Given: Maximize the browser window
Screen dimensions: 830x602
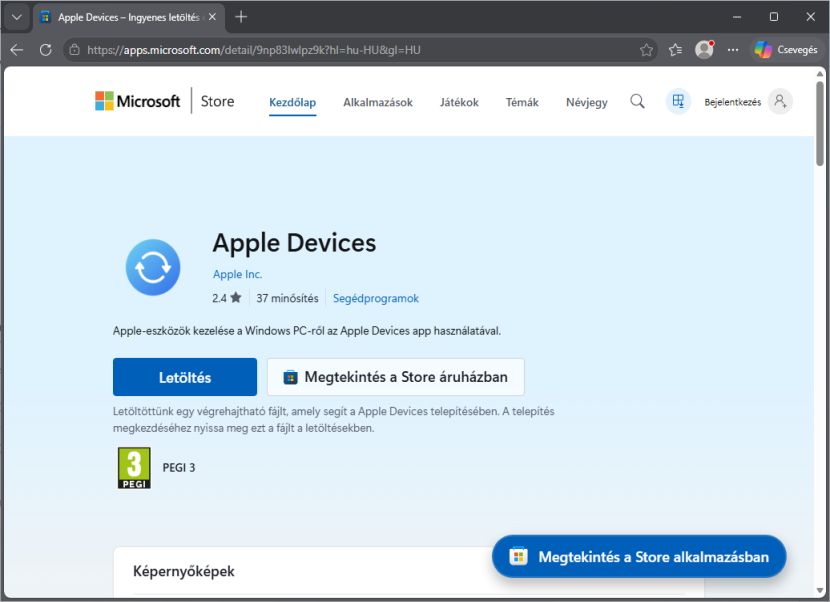Looking at the screenshot, I should (x=773, y=17).
